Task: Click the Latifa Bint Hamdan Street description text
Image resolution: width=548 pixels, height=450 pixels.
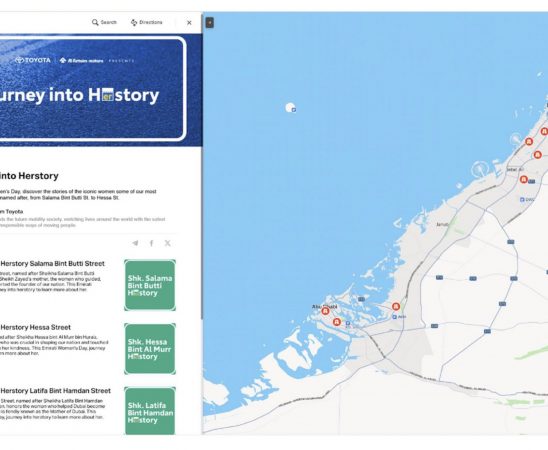Action: [52, 409]
